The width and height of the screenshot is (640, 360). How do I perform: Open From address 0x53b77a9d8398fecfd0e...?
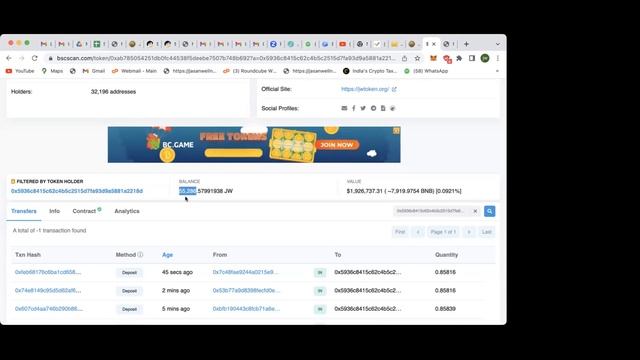coord(247,291)
